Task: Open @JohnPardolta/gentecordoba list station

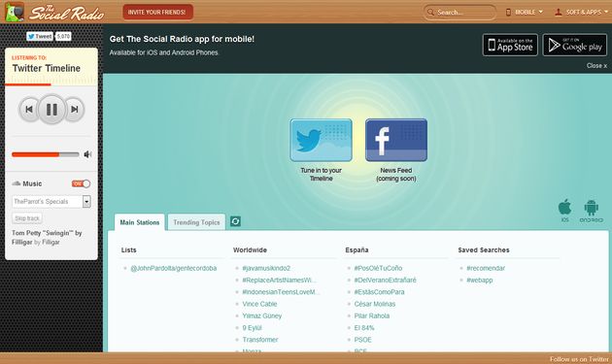Action: tap(173, 268)
